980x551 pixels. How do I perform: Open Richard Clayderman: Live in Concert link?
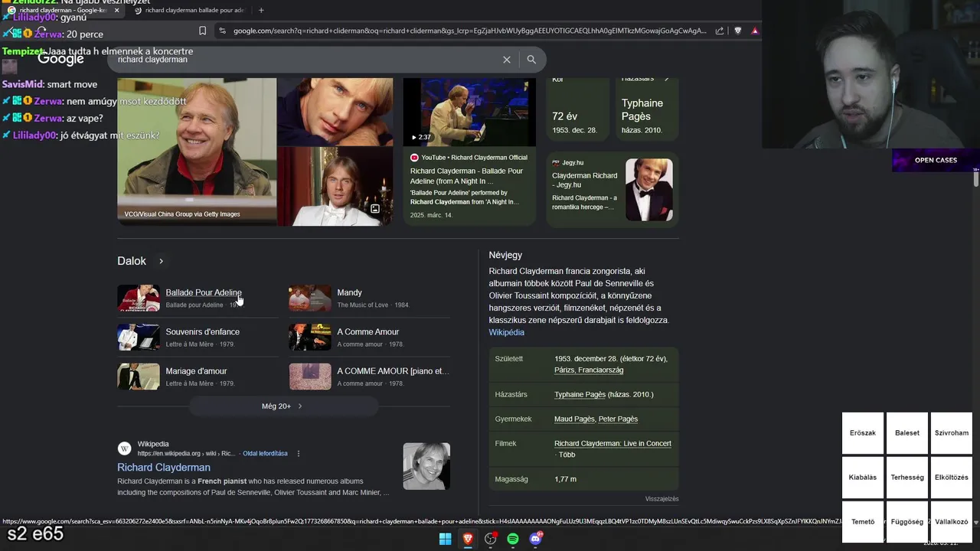tap(612, 443)
